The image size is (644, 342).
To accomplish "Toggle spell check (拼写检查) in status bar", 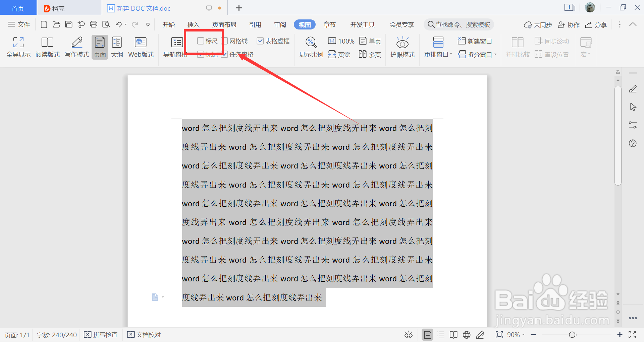I will 101,335.
